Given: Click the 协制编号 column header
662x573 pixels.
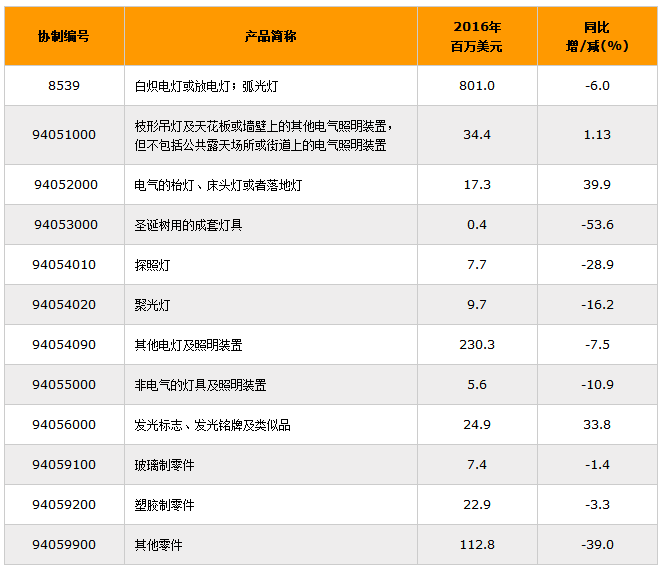Looking at the screenshot, I should click(64, 36).
